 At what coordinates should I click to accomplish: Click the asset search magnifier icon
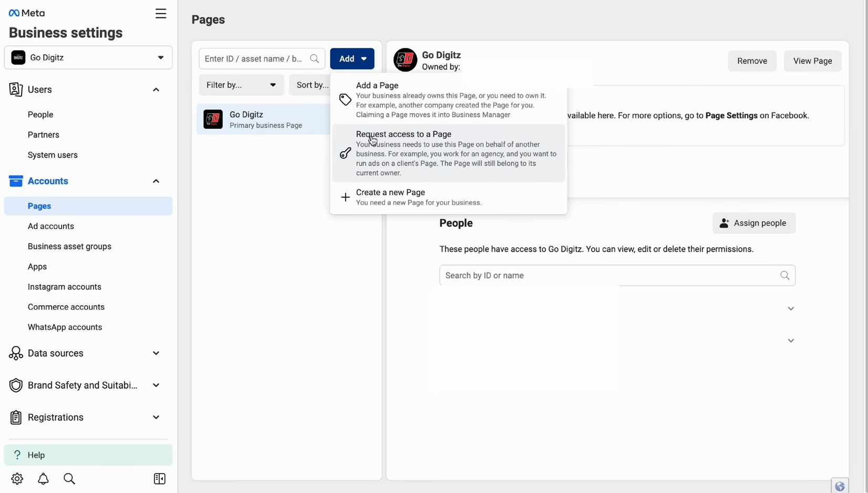(x=315, y=59)
